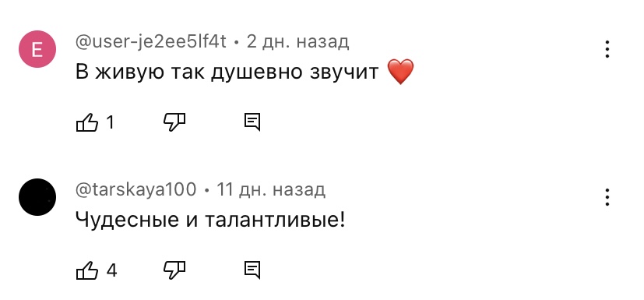Screen dimensions: 644x300
Task: Open the menu for user-je2ee5lf4t's comment
Action: click(x=607, y=49)
